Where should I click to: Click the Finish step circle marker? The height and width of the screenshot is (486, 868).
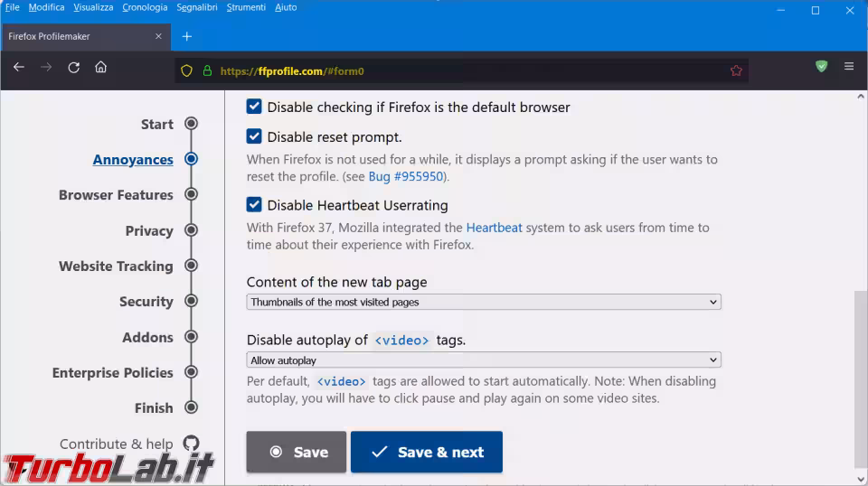[x=191, y=407]
